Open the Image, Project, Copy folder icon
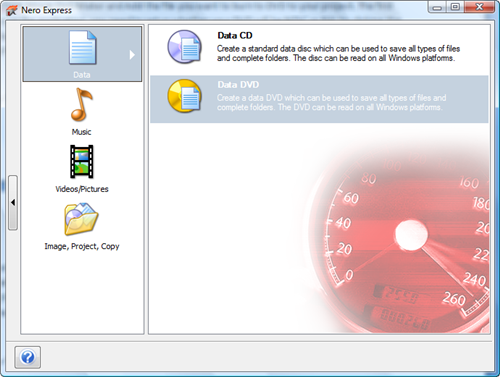 (x=81, y=219)
